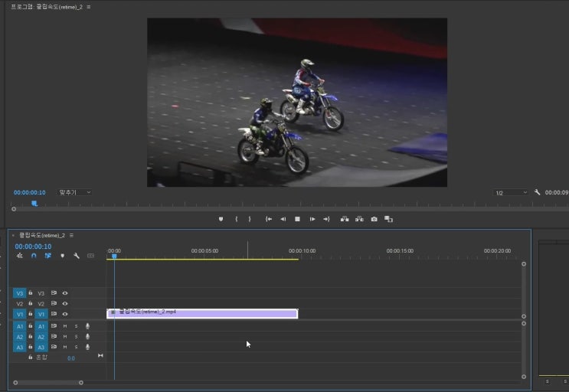The width and height of the screenshot is (569, 392).
Task: Select the 클립속도(retime)_2.mp4 clip on V1
Action: point(202,314)
